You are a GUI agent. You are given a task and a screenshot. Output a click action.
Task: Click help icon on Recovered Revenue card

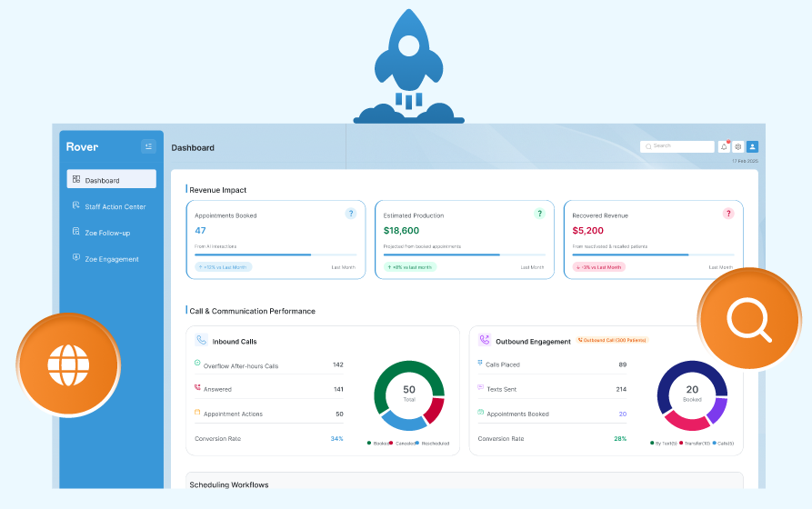point(728,214)
